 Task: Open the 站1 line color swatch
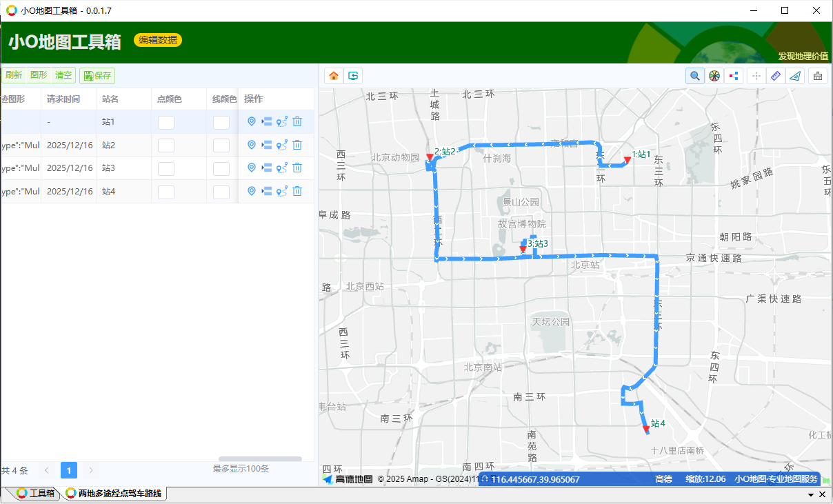pos(221,123)
